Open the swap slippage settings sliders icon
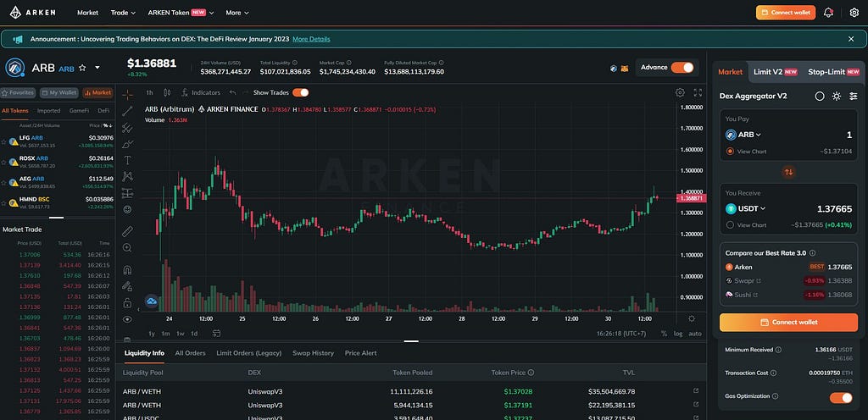Image resolution: width=868 pixels, height=420 pixels. [853, 97]
